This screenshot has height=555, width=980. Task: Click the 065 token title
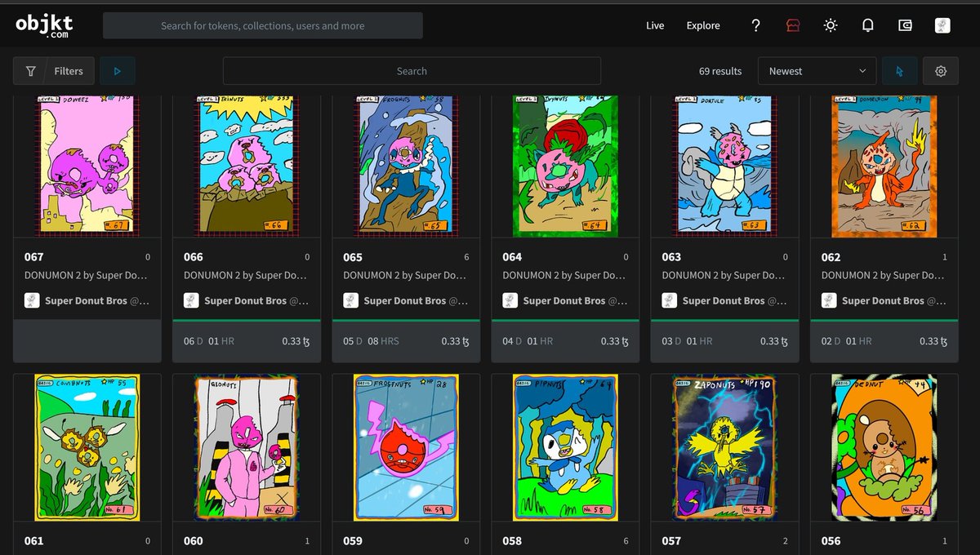coord(353,257)
